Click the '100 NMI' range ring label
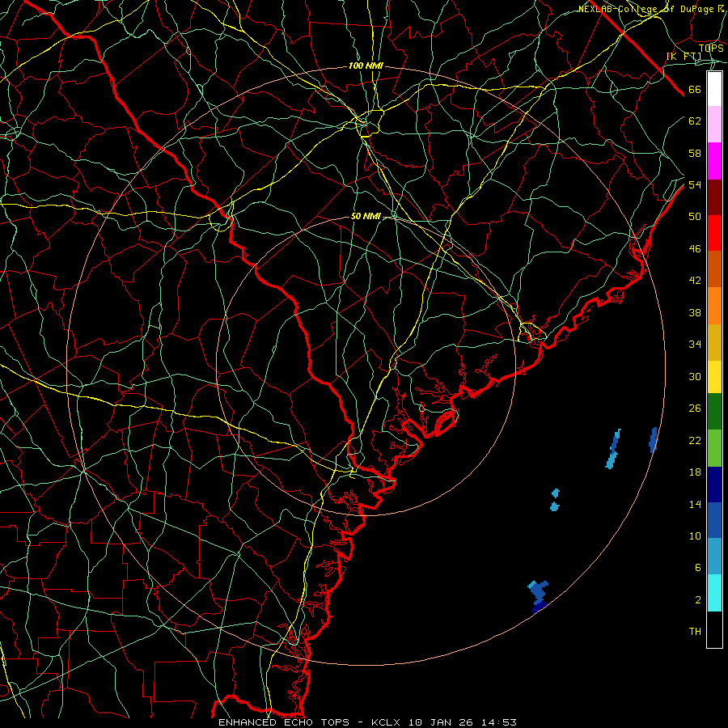 (x=366, y=66)
